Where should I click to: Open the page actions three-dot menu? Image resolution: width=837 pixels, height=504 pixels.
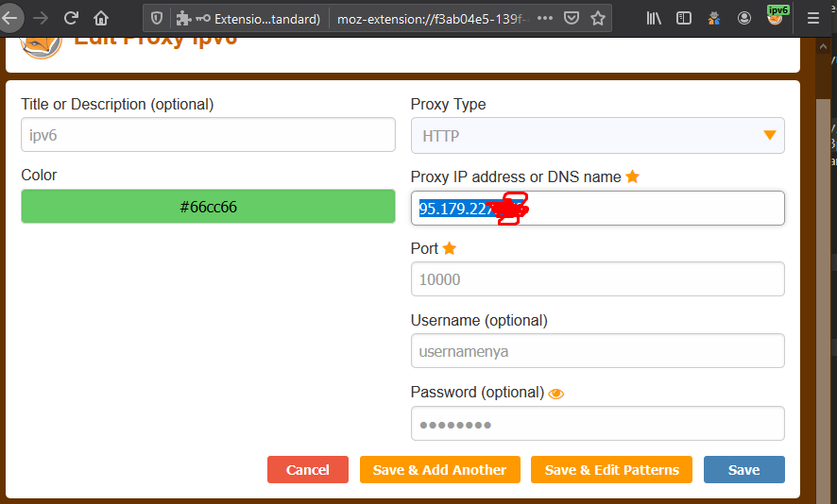click(x=545, y=18)
